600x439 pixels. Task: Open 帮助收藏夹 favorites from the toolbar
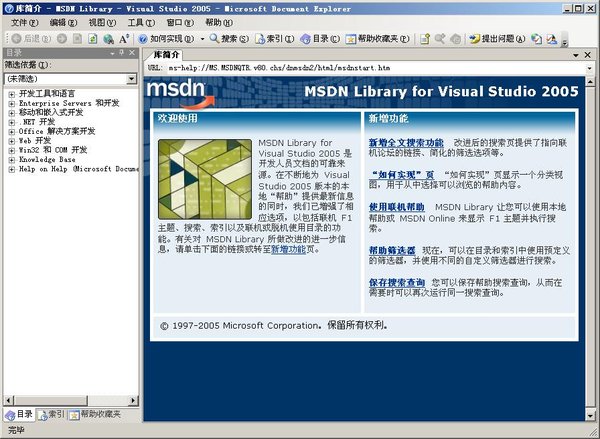tap(378, 39)
